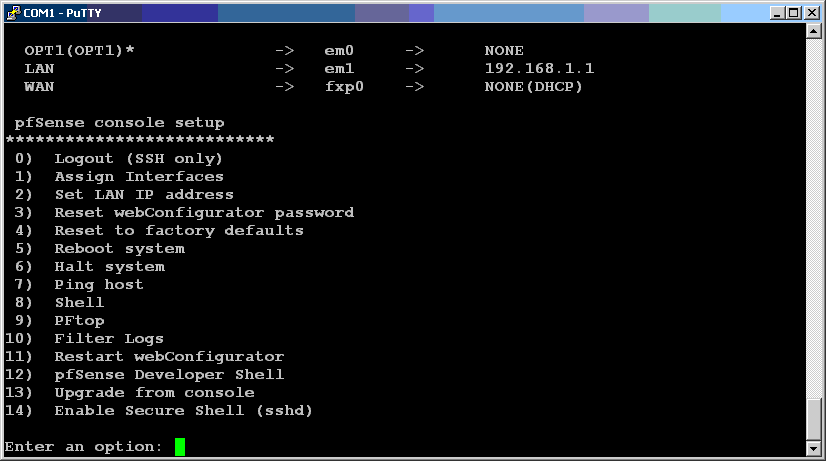Maximize the COM1 PuTTY window
Image resolution: width=826 pixels, height=461 pixels.
(x=794, y=13)
